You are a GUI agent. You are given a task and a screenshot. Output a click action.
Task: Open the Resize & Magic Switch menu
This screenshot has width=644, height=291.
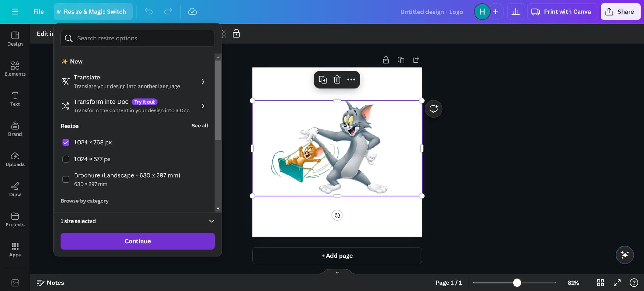(93, 12)
